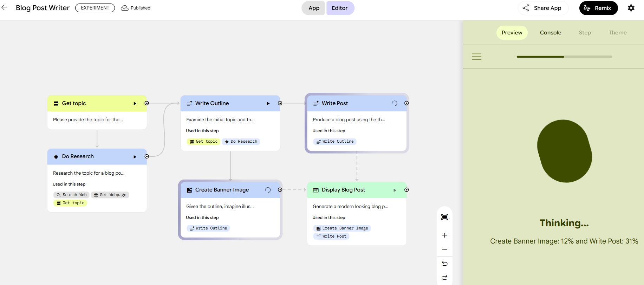The height and width of the screenshot is (285, 644).
Task: Click the preview progress bar
Action: [x=564, y=57]
